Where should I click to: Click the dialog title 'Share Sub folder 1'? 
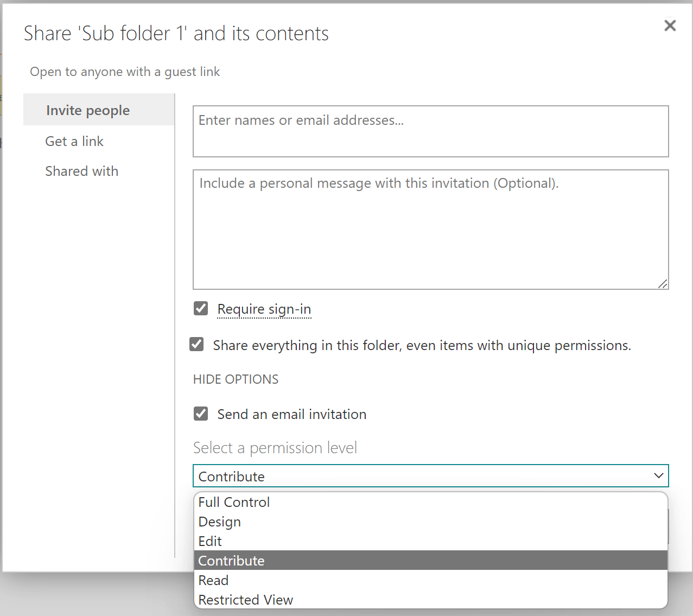(176, 34)
